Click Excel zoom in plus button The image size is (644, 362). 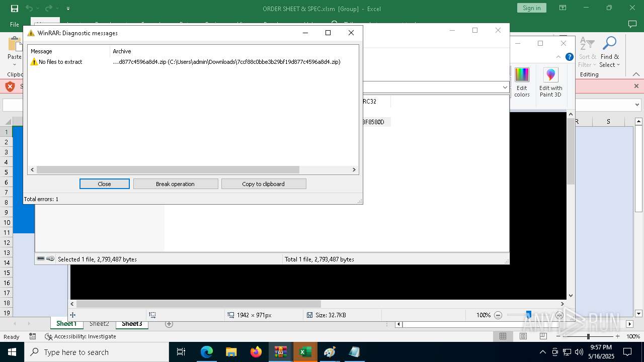click(x=617, y=336)
